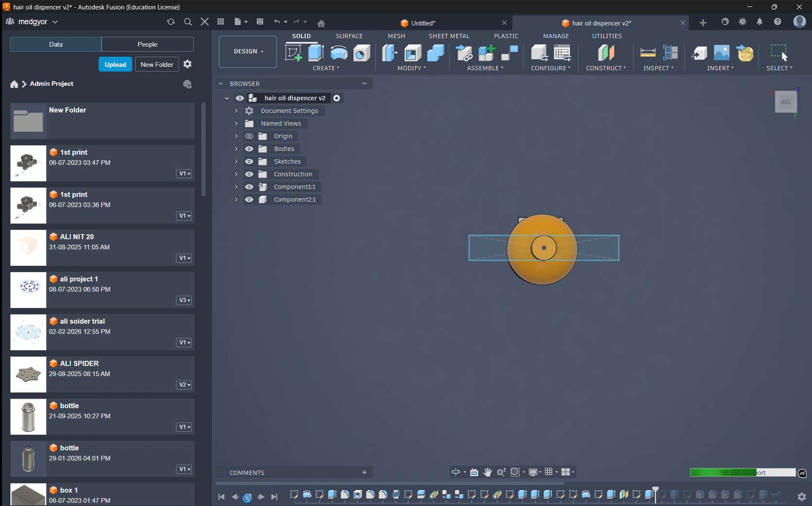Open version dropdown for ALI SPIDER
The height and width of the screenshot is (506, 812).
(184, 384)
